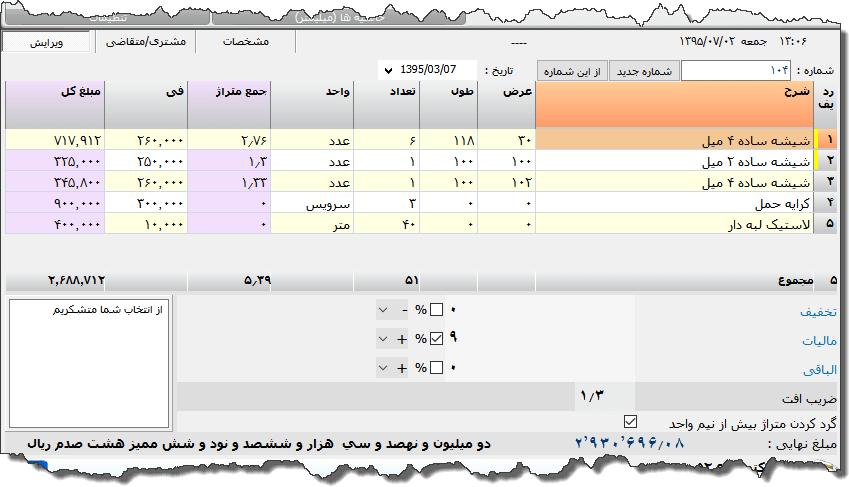Select the لاستیک لبه دار item cell
Image resolution: width=849 pixels, height=487 pixels.
tap(675, 226)
